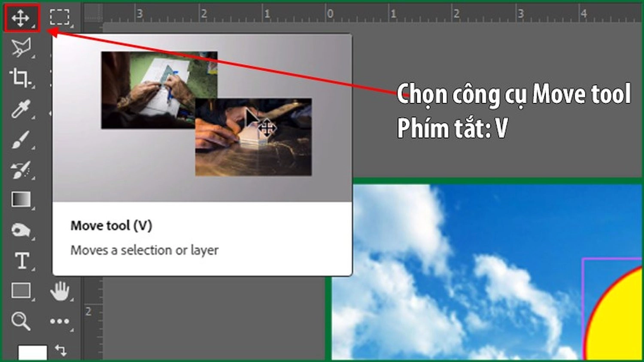Viewport: 644px width, 362px height.
Task: Select the Crop tool
Action: tap(20, 78)
